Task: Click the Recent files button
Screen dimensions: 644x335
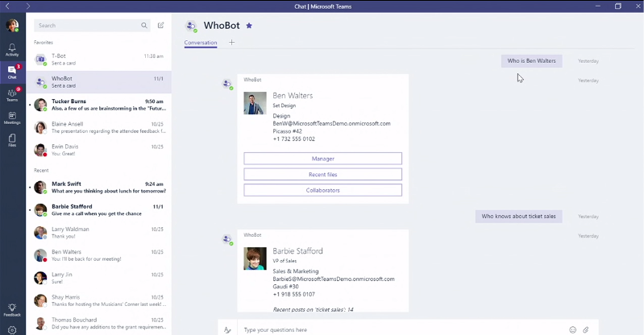Action: 322,175
